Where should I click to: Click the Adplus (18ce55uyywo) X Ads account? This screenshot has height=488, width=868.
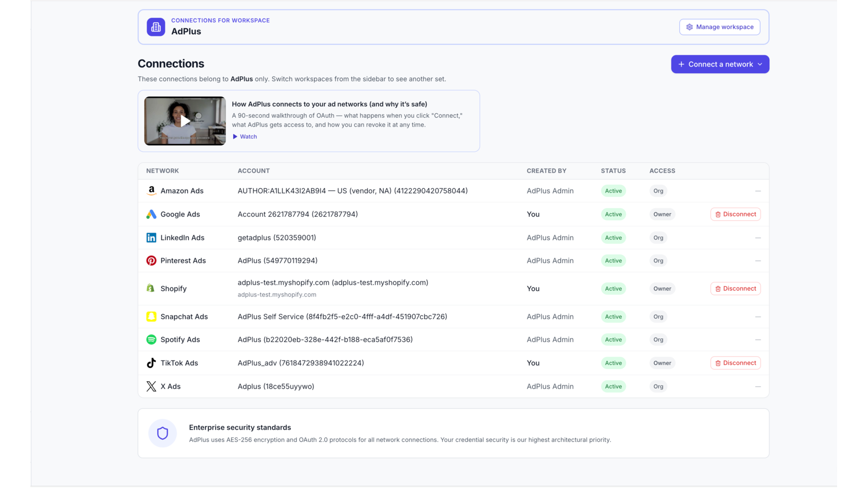tap(276, 387)
